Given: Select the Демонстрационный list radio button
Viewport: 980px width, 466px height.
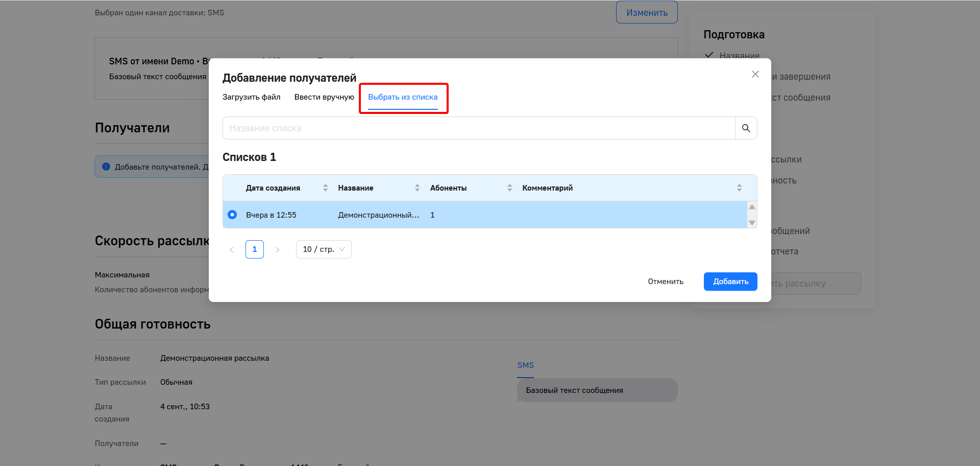Looking at the screenshot, I should pyautogui.click(x=232, y=215).
